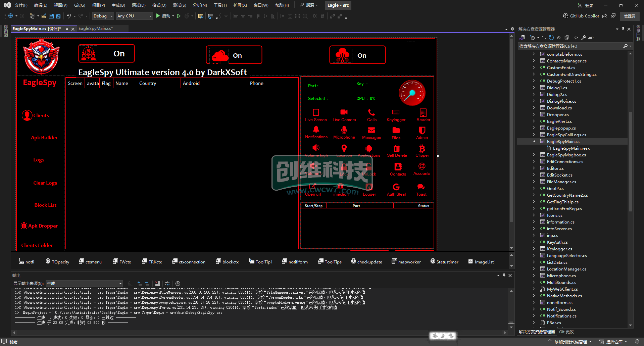Select the ImageList1 component in the tray

(482, 262)
